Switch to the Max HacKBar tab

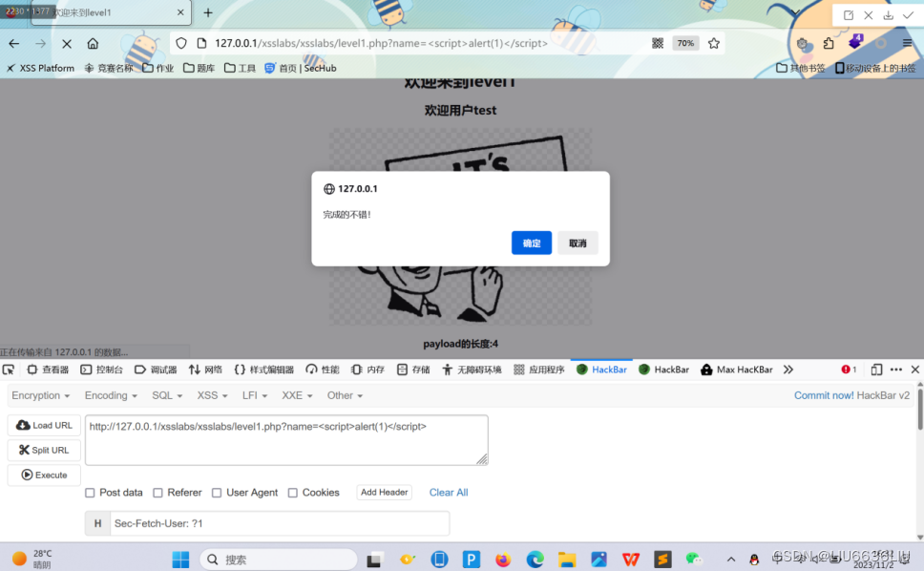point(737,370)
